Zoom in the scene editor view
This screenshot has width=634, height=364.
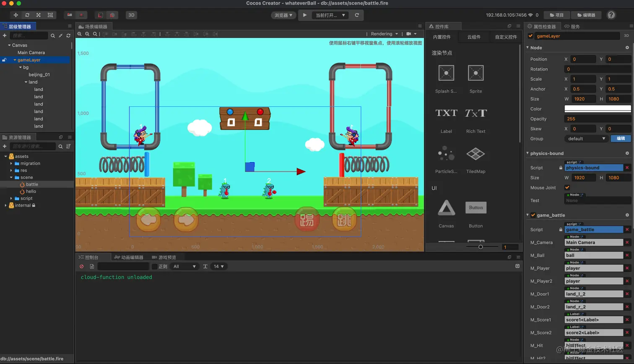[x=80, y=34]
